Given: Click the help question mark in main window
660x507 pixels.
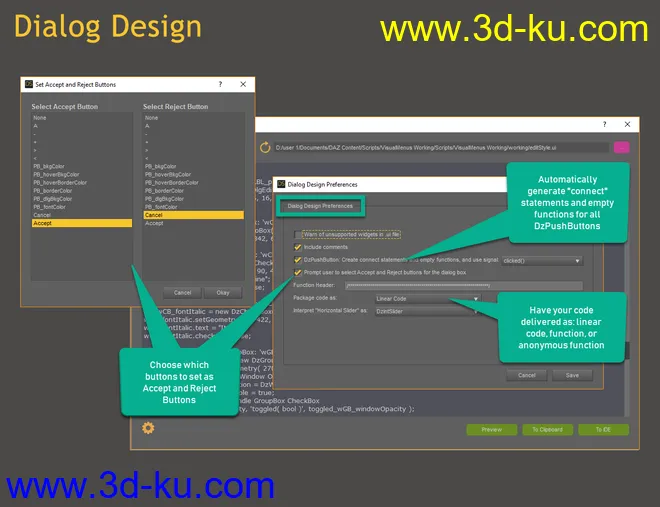Looking at the screenshot, I should click(x=603, y=125).
